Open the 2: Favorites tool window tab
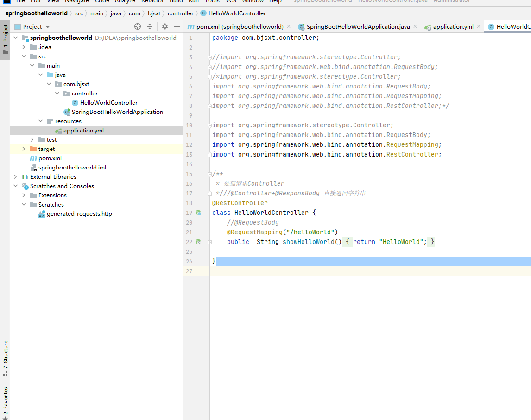 [5, 403]
